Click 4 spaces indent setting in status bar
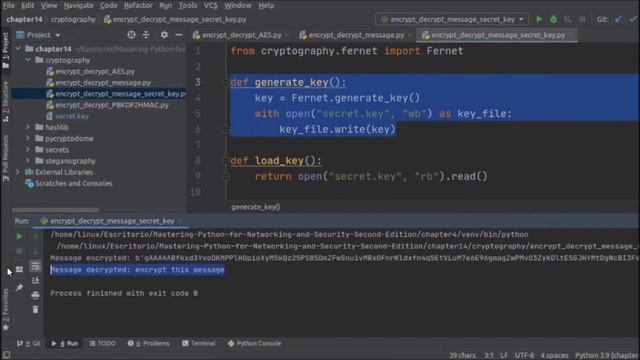 pos(554,355)
